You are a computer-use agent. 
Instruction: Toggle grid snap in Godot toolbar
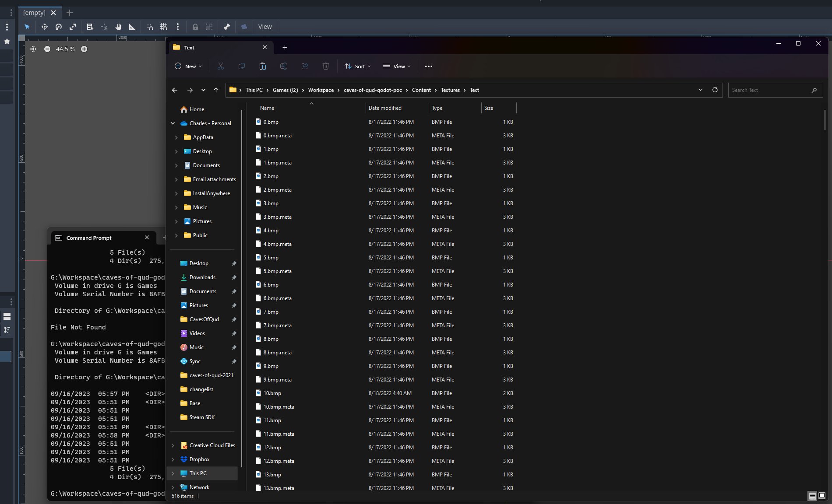164,27
